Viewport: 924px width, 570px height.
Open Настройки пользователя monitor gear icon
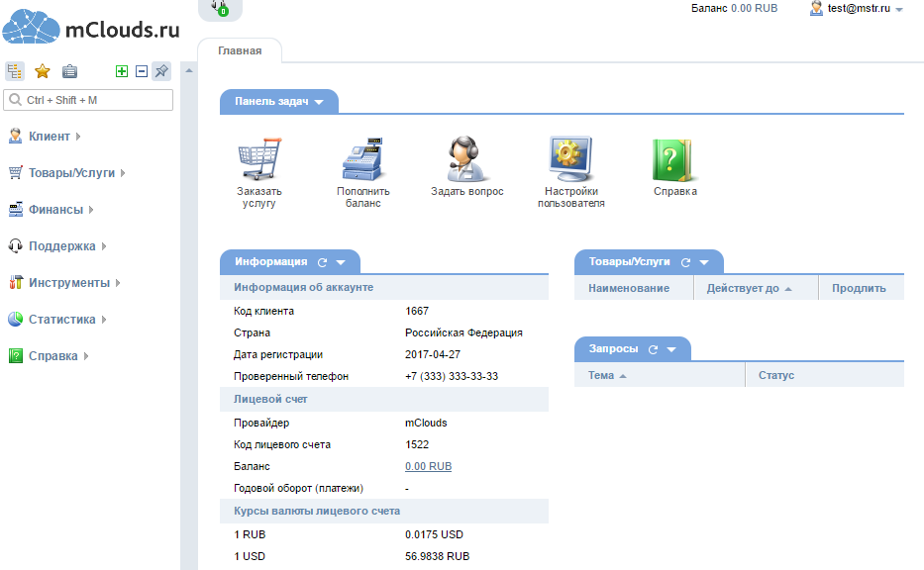tap(570, 159)
